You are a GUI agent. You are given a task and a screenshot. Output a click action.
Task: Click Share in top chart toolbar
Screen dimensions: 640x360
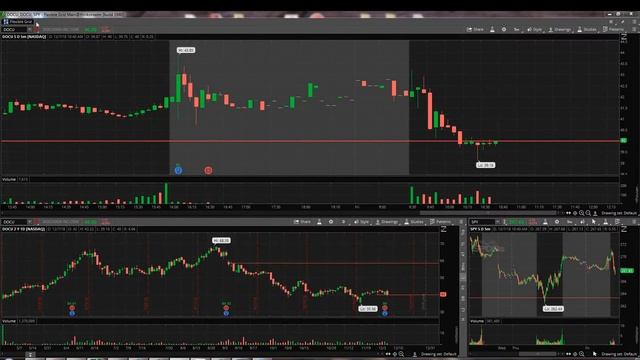tap(475, 29)
